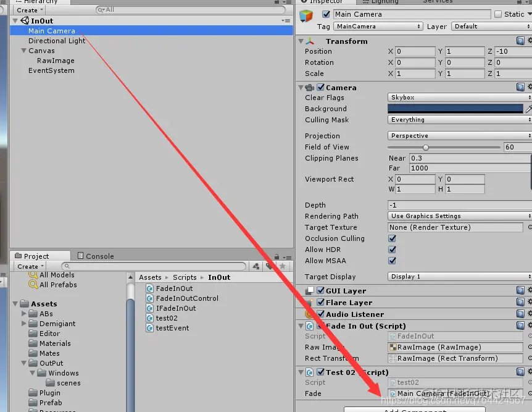Toggle the Occlusion Culling checkbox
The height and width of the screenshot is (412, 532).
[x=393, y=238]
